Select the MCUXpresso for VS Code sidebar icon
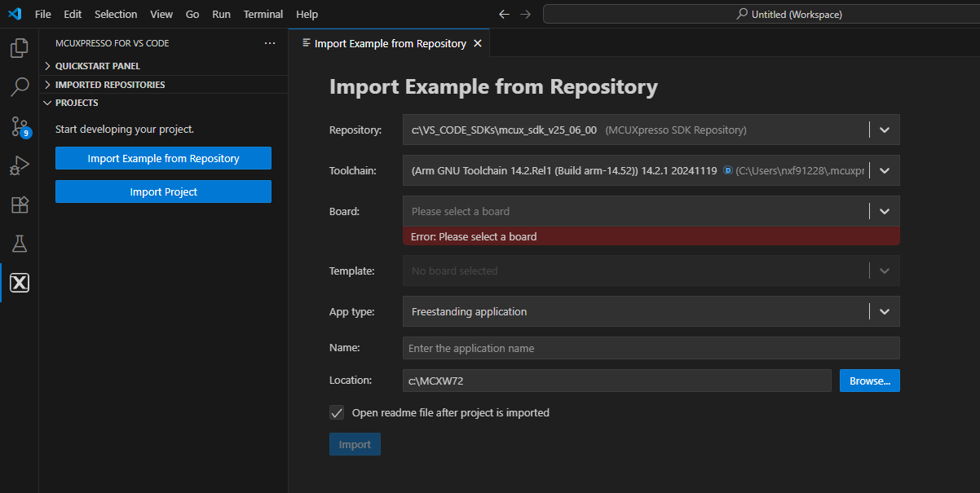This screenshot has width=980, height=493. pyautogui.click(x=18, y=283)
